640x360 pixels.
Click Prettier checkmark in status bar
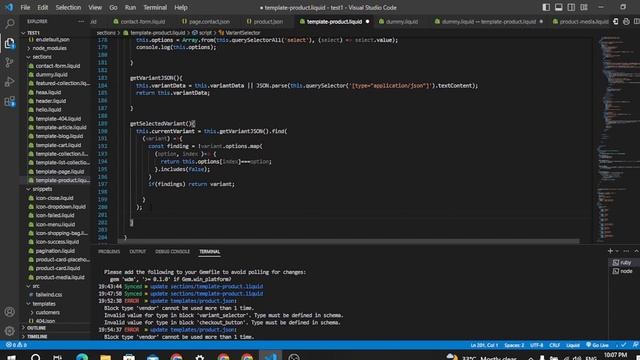point(623,345)
